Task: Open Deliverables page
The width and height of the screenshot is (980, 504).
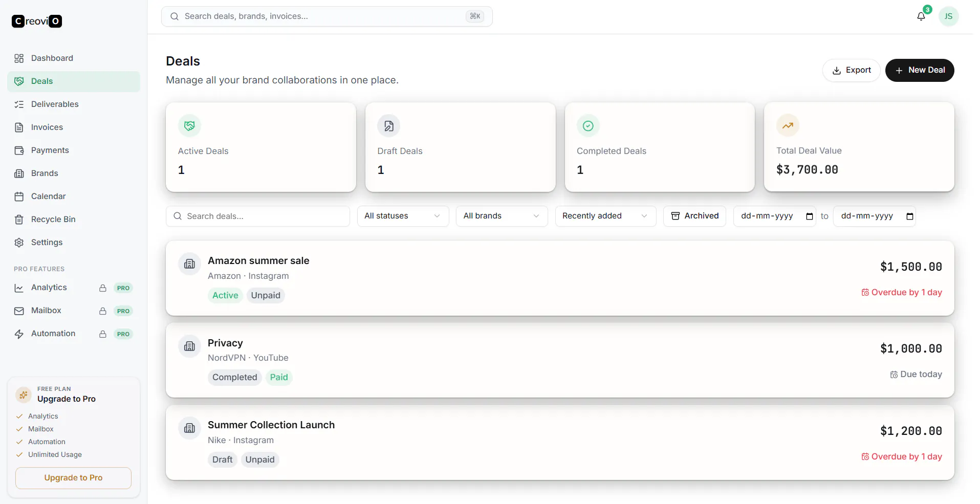Action: tap(74, 104)
